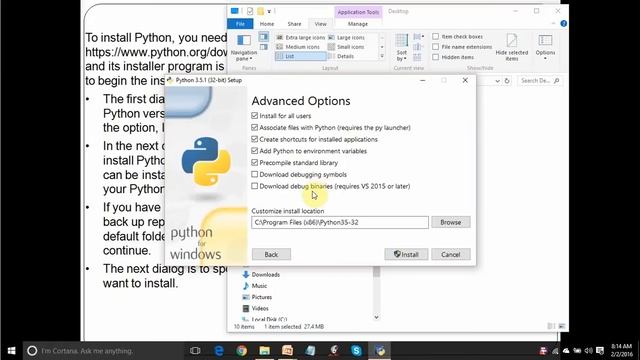Click the Hide selected items icon
Screen dimensions: 640x360
511,48
